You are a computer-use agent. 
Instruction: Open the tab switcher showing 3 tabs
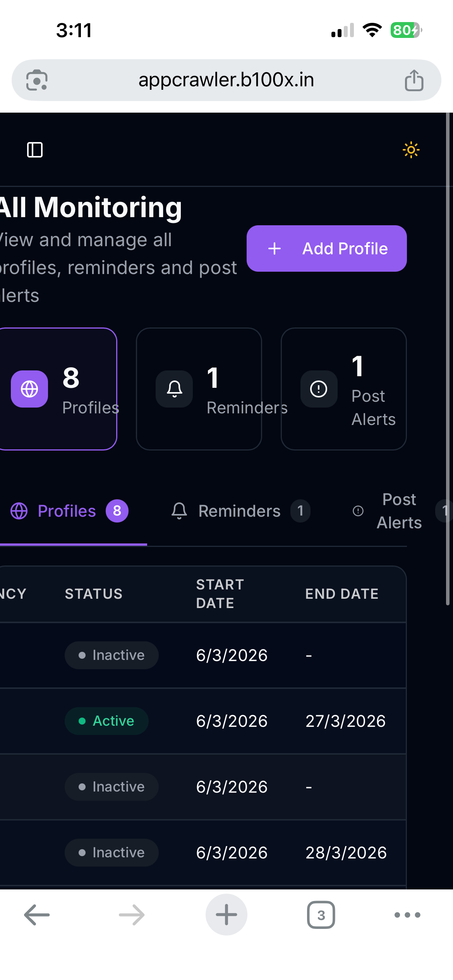point(321,915)
